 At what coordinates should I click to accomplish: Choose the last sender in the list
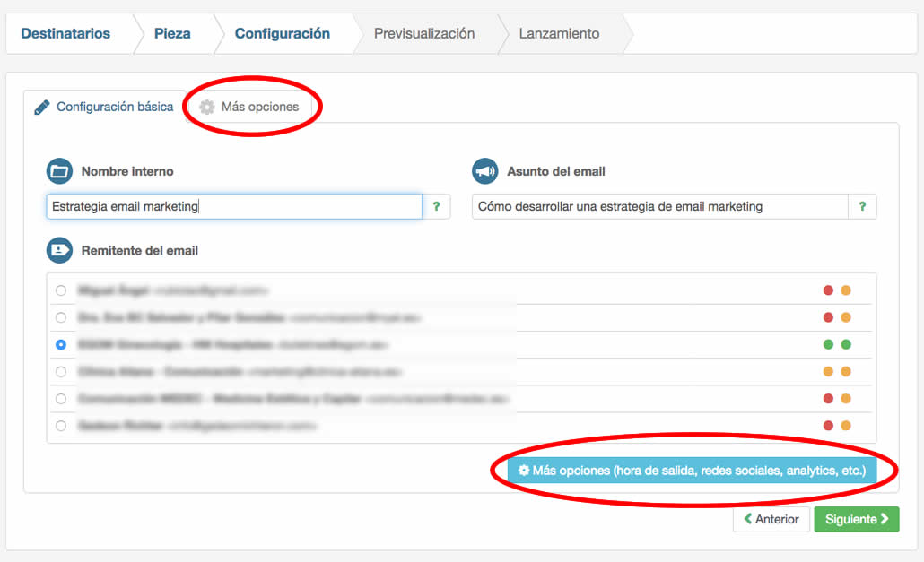coord(61,426)
